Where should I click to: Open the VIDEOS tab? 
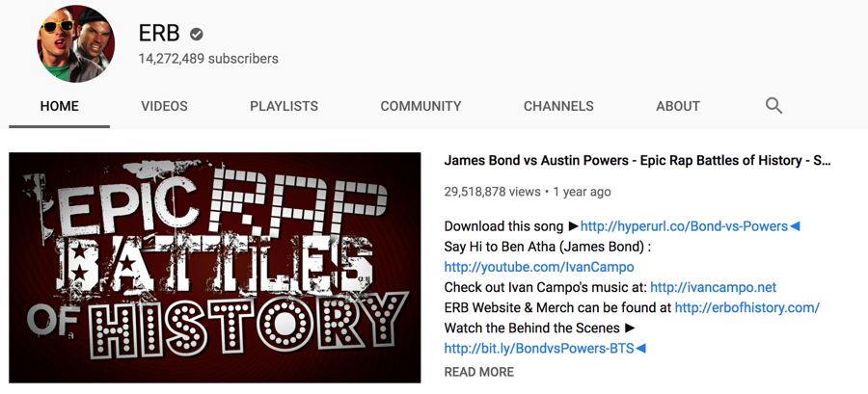click(164, 106)
